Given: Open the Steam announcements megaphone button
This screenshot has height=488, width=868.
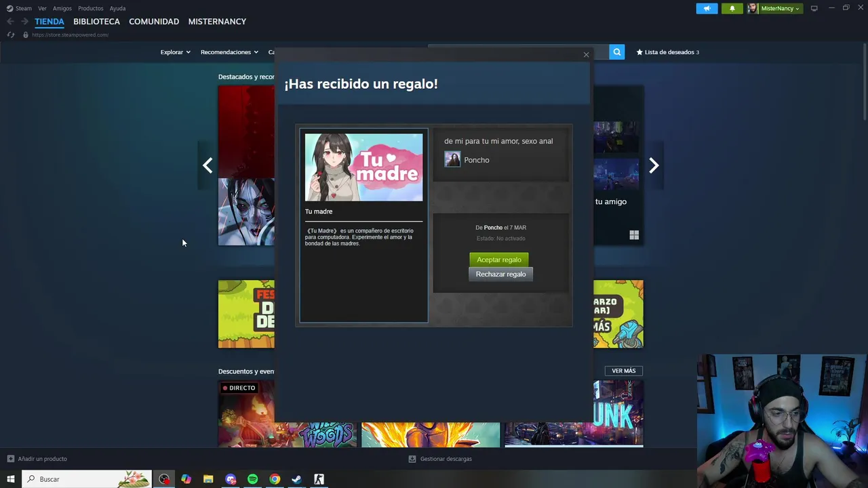Looking at the screenshot, I should 707,8.
